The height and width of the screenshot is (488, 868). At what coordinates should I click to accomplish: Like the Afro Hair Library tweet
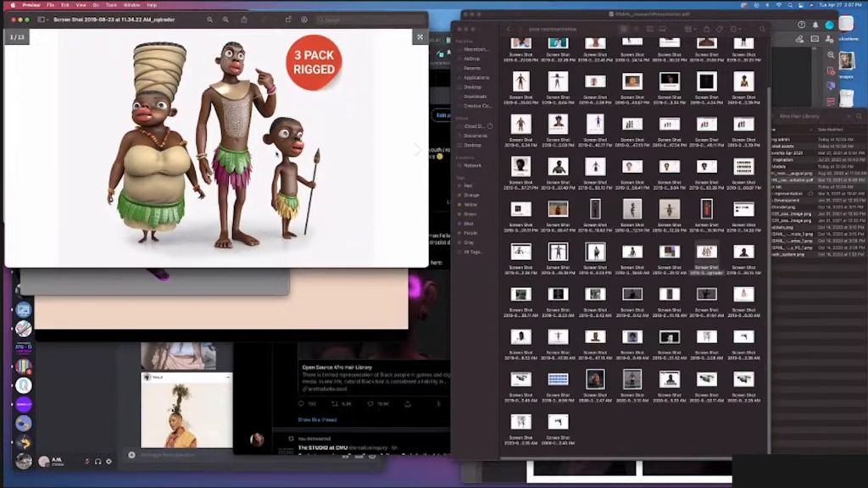click(371, 404)
